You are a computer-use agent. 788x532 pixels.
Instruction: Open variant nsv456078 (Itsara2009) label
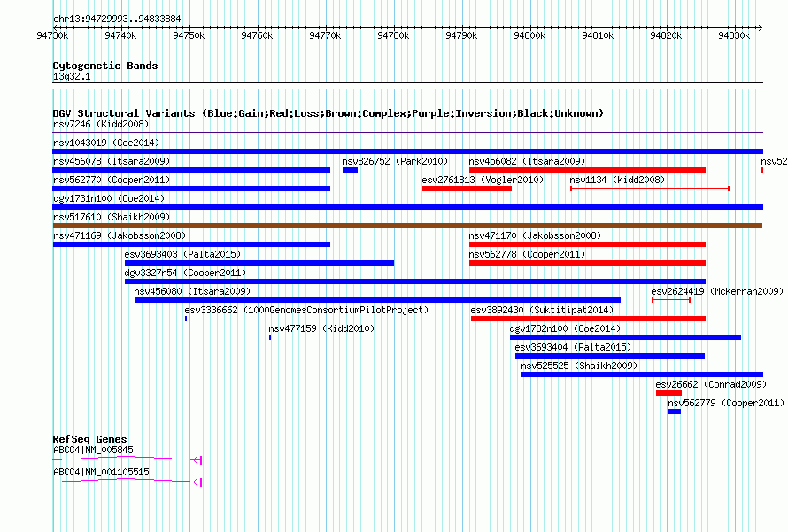tap(112, 161)
